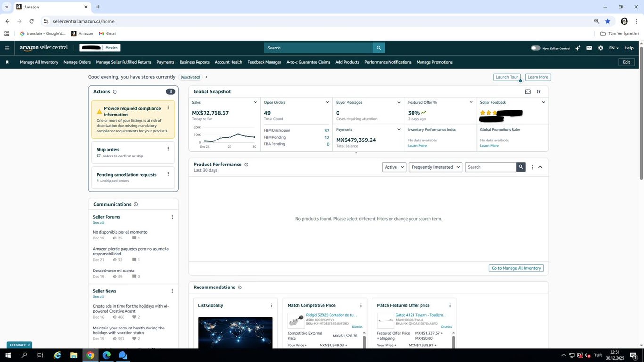The height and width of the screenshot is (362, 644).
Task: Open Global Snapshot customize sliders icon
Action: click(x=538, y=92)
